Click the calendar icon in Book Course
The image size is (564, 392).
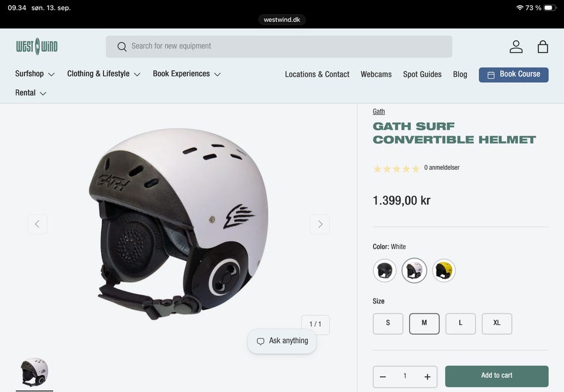[491, 75]
